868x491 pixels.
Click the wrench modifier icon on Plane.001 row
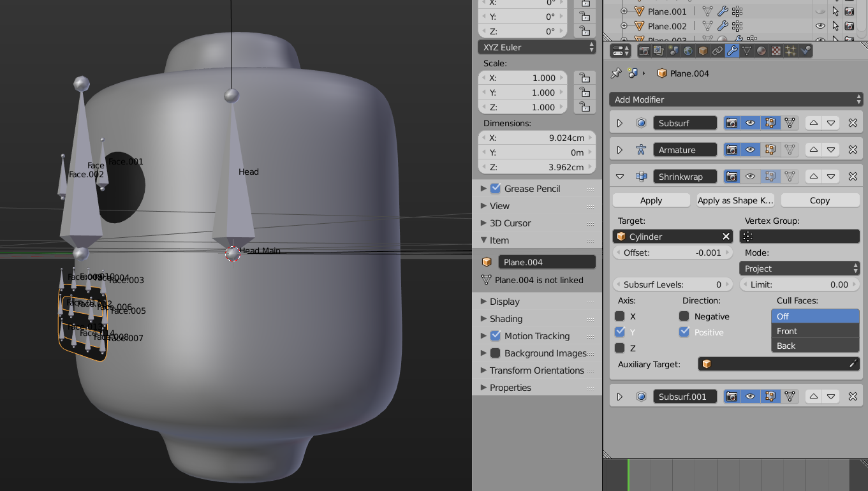pos(723,11)
